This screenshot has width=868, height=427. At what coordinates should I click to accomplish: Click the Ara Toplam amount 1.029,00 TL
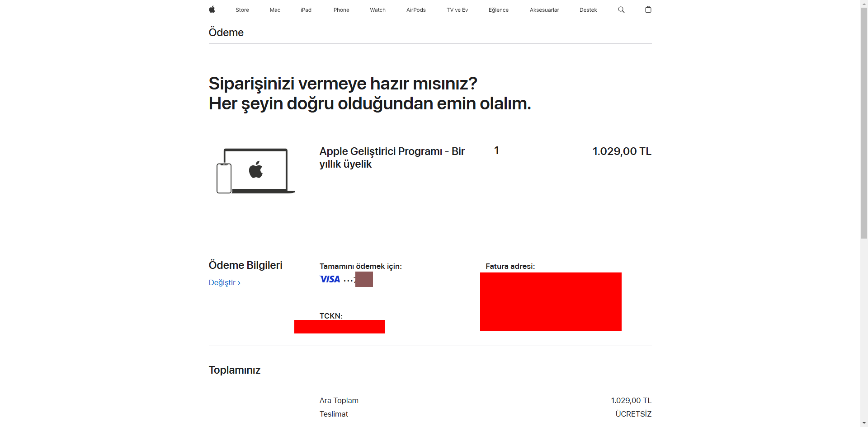(x=631, y=401)
